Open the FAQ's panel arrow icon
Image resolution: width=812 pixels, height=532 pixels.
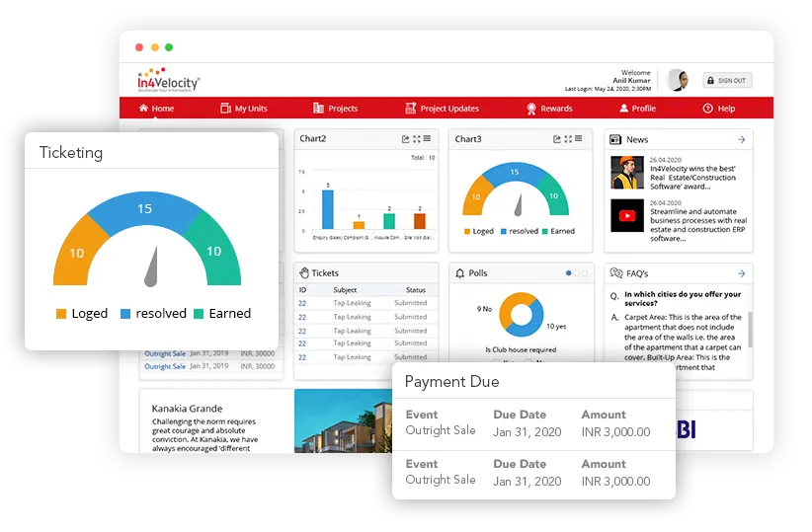click(x=741, y=273)
